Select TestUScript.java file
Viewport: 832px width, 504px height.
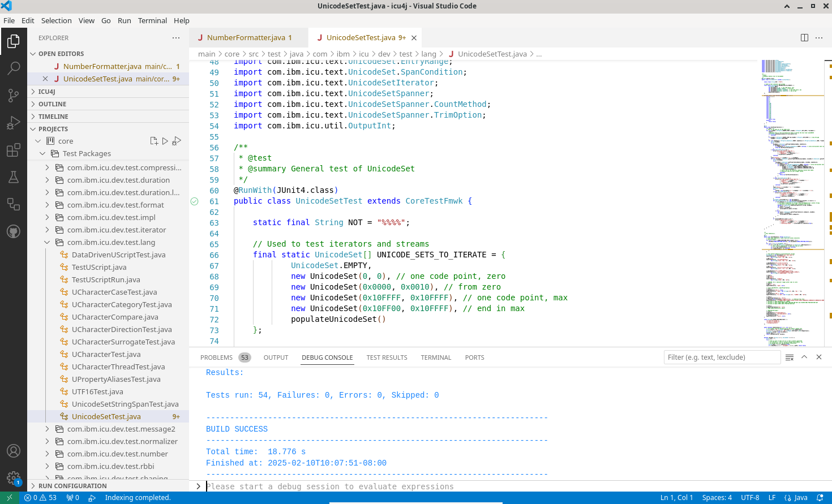click(99, 267)
